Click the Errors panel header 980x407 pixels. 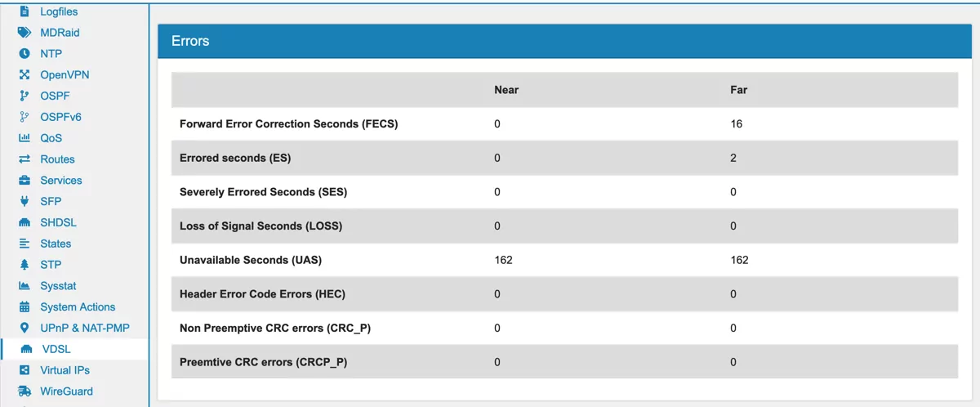pos(564,41)
